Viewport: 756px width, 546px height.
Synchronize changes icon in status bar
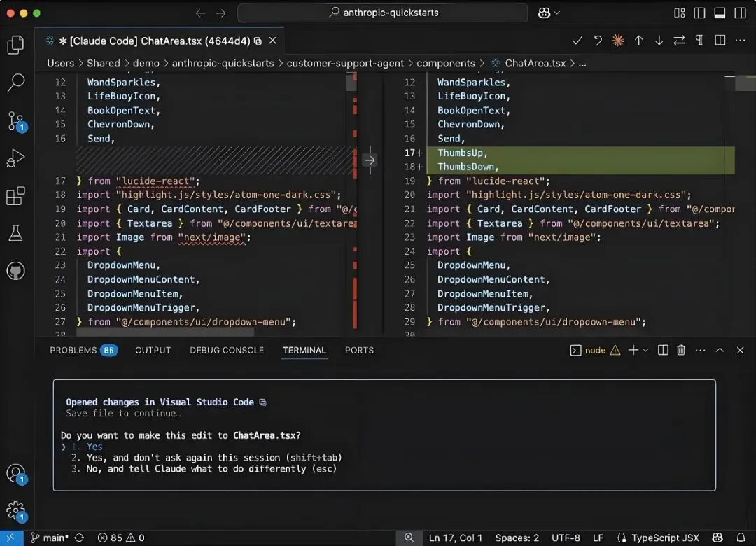pyautogui.click(x=80, y=538)
